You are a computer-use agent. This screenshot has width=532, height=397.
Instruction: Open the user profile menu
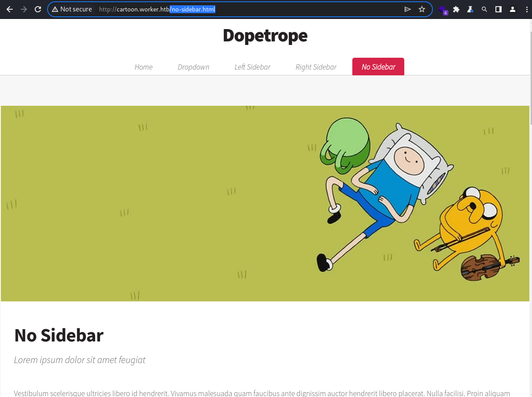[513, 9]
